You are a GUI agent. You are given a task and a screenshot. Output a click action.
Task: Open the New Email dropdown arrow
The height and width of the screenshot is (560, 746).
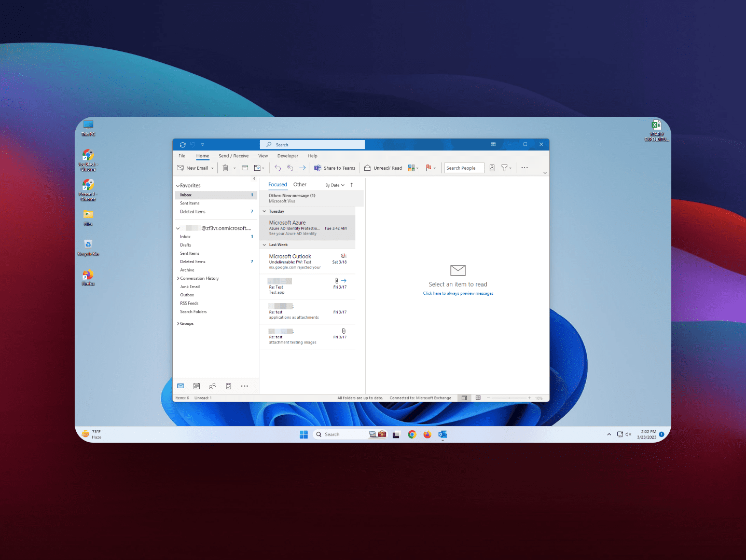pos(212,168)
